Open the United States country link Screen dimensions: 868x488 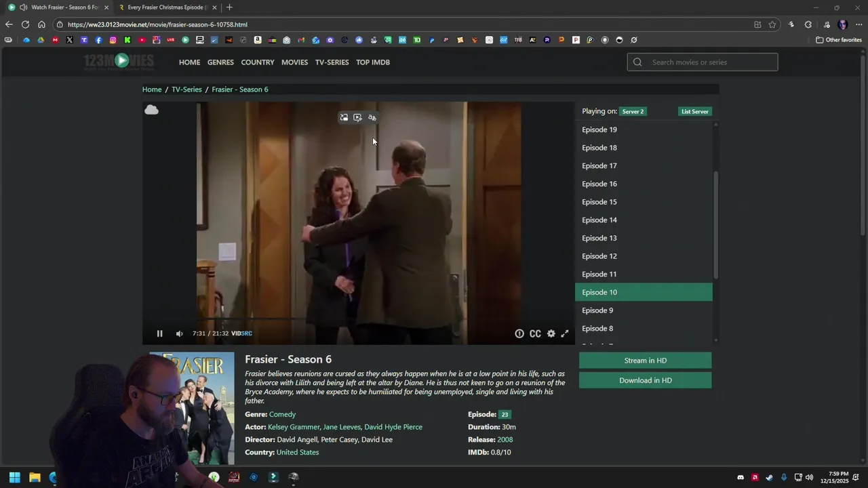click(x=298, y=452)
